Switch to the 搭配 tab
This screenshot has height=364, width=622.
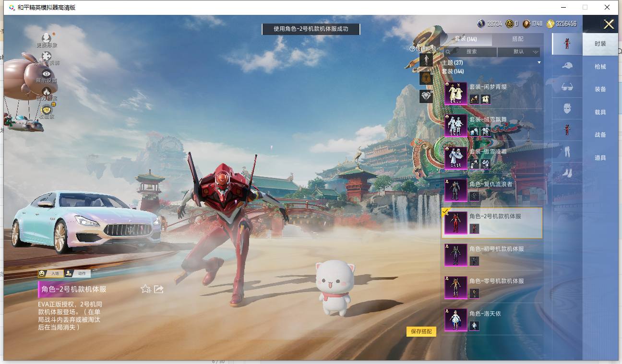pyautogui.click(x=518, y=39)
